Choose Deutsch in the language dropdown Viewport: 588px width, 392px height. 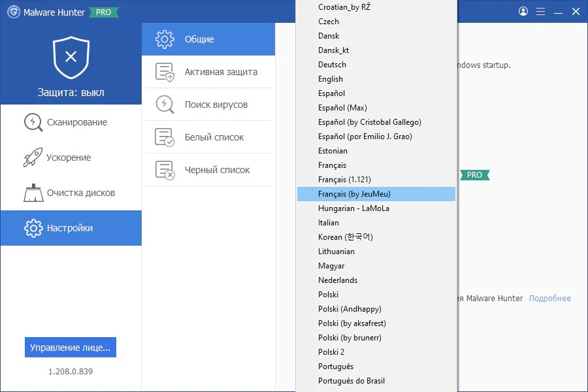(332, 65)
